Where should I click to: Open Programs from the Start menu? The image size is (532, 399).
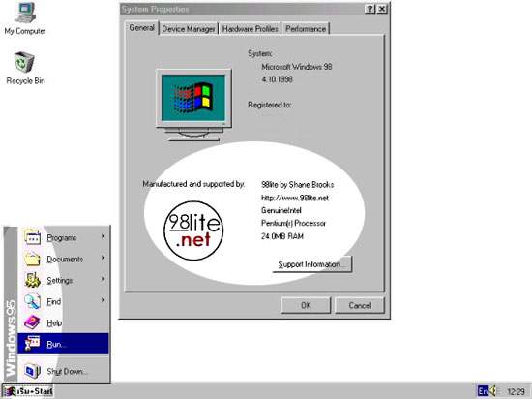pos(63,237)
